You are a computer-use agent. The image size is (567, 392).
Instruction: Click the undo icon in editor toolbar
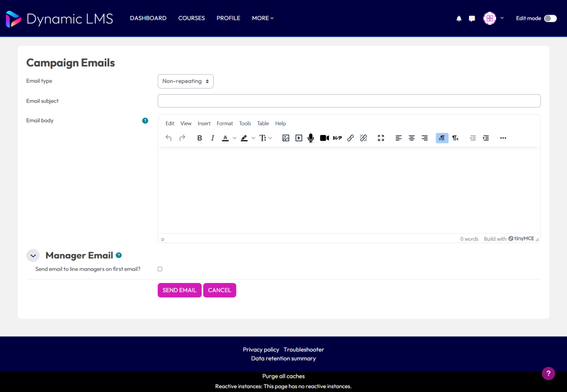click(168, 138)
